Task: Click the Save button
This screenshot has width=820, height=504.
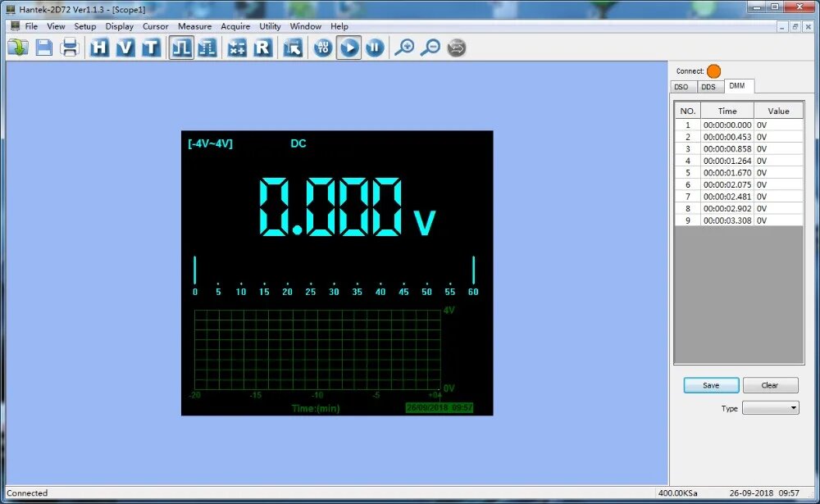Action: (x=711, y=385)
